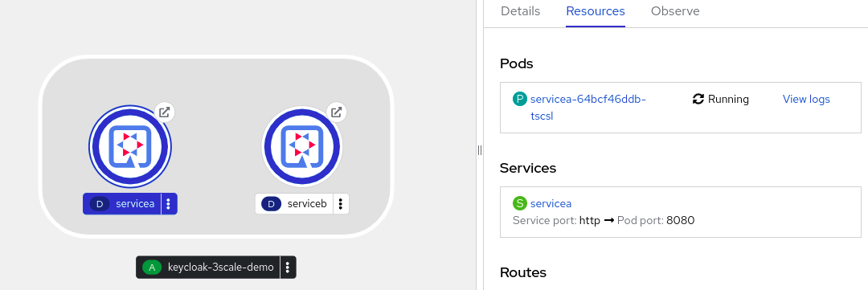Switch to the Observe tab
Image resolution: width=868 pixels, height=290 pixels.
(675, 11)
